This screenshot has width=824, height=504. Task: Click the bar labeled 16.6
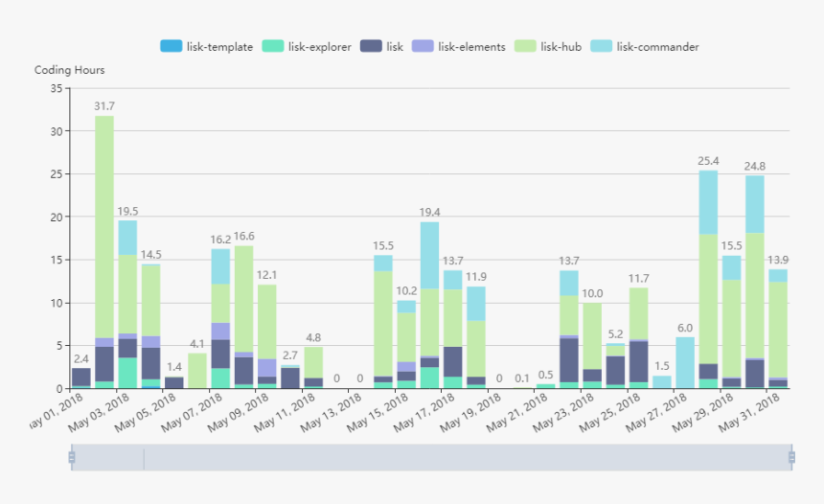pos(243,317)
